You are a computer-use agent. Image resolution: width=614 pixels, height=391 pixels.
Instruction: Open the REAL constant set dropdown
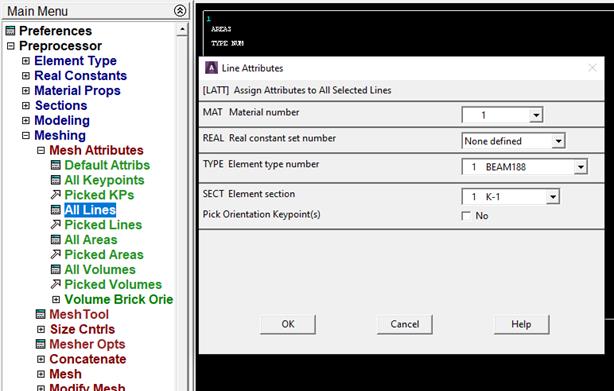558,141
